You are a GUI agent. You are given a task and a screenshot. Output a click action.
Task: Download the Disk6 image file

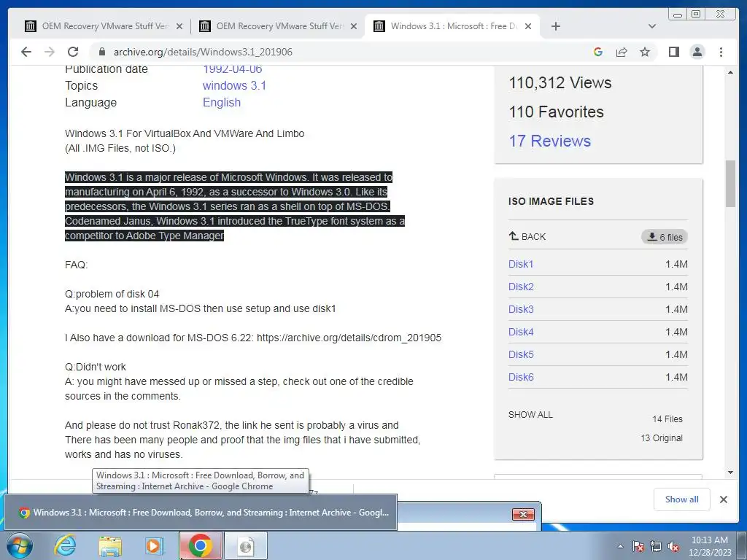tap(521, 377)
